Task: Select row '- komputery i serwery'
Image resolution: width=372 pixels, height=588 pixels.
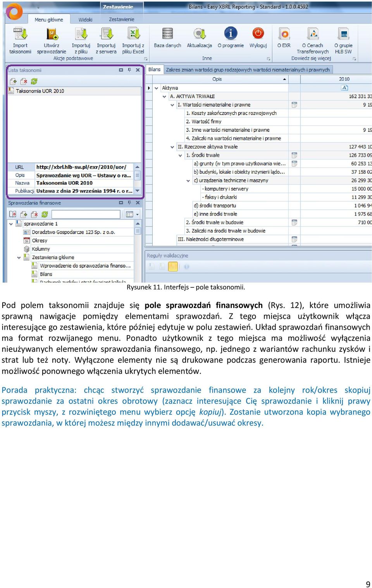Action: 226,189
